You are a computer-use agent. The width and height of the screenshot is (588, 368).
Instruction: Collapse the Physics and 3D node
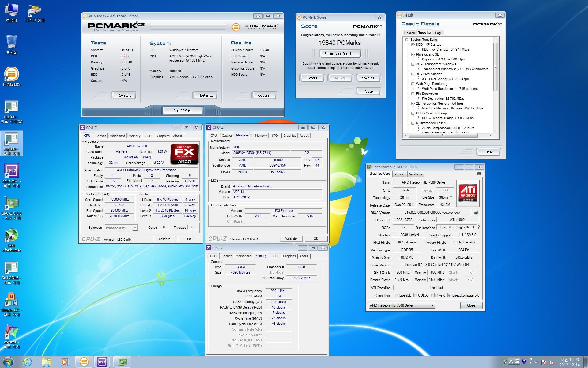click(x=413, y=54)
